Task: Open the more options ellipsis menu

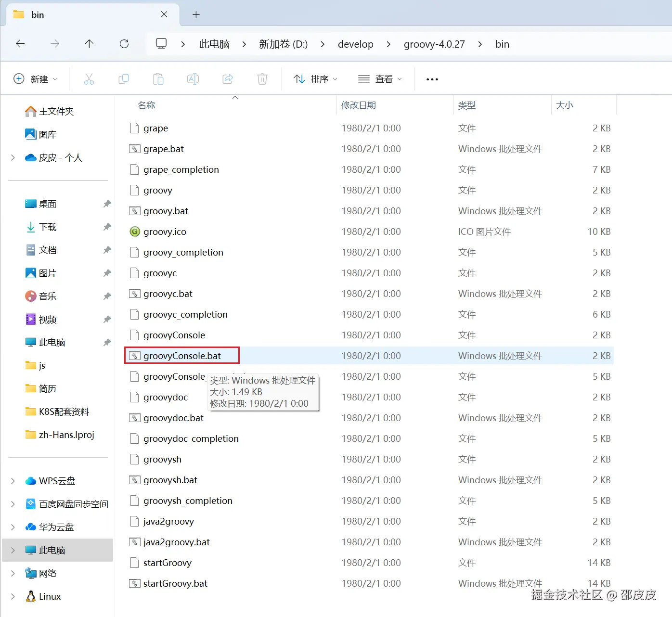Action: (432, 79)
